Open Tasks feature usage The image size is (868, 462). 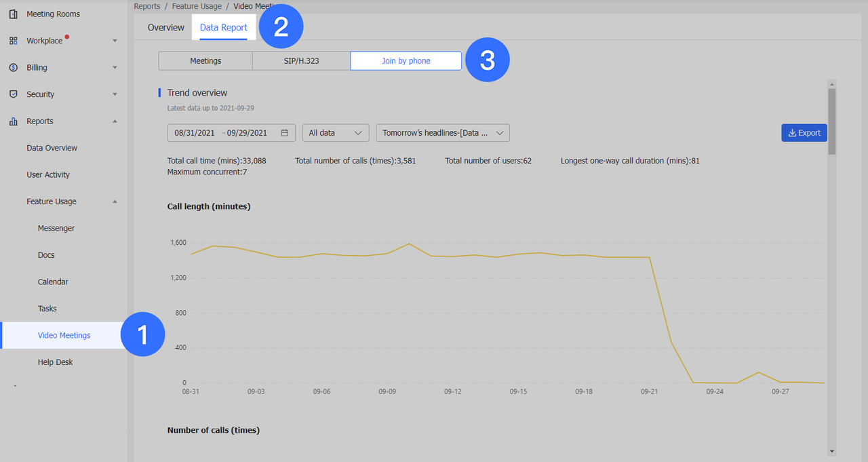(x=47, y=309)
